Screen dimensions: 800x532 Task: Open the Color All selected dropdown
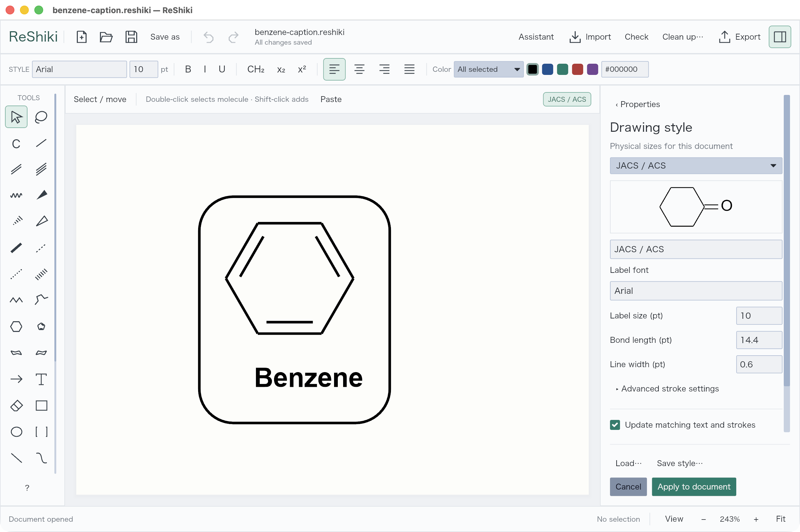coord(488,69)
